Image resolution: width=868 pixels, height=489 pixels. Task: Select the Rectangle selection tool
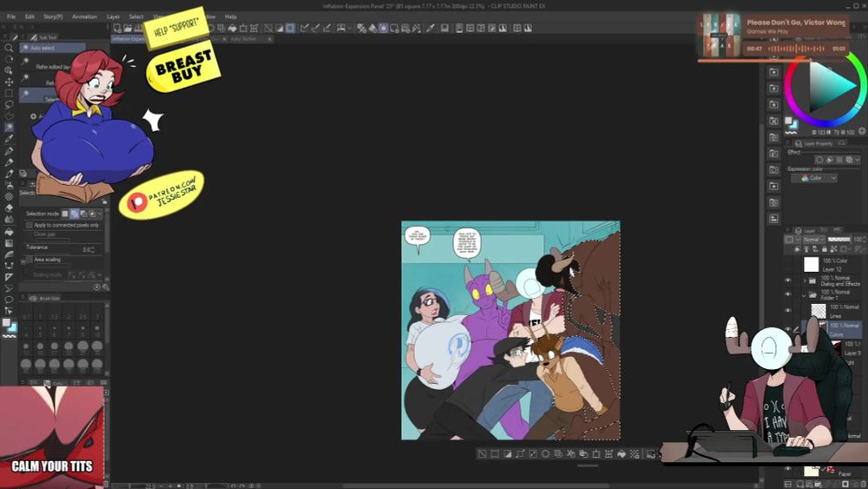9,93
